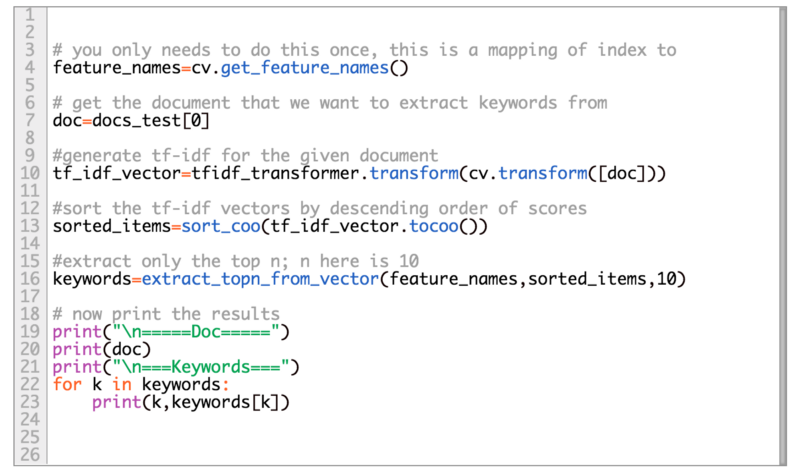The height and width of the screenshot is (472, 800).
Task: Click the comment about generating tf-idf
Action: (x=245, y=156)
